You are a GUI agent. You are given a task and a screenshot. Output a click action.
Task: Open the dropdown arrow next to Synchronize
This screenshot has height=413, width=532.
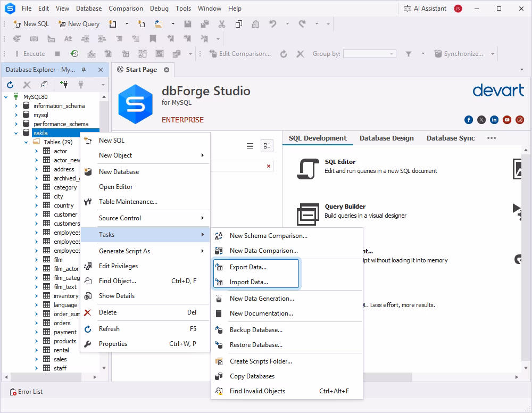pos(492,54)
